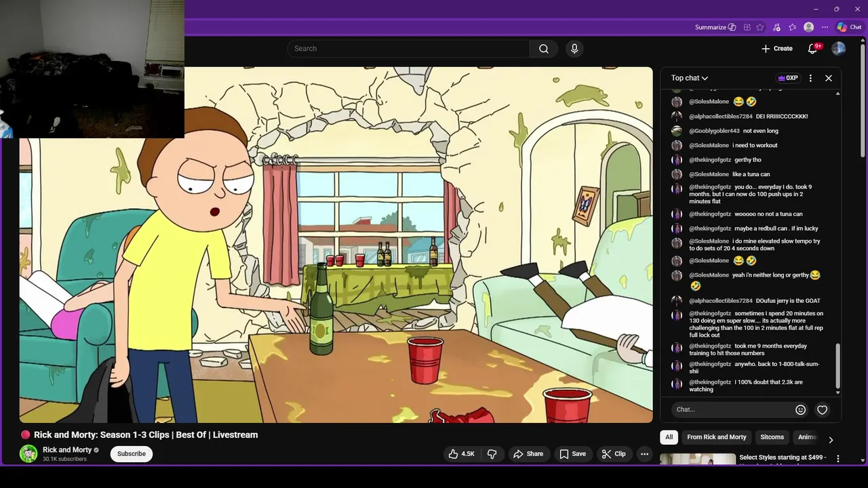Click @thekingofgotz avatar beside "wooooo no not a tuna can"
Viewport: 868px width, 488px height.
point(677,214)
